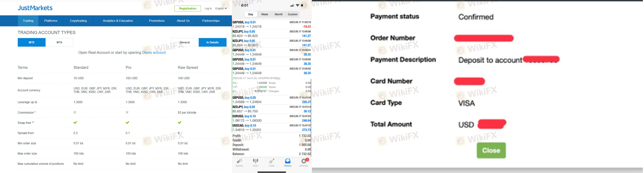Click the 0.3 spread value
This screenshot has height=173, width=644.
point(75,133)
